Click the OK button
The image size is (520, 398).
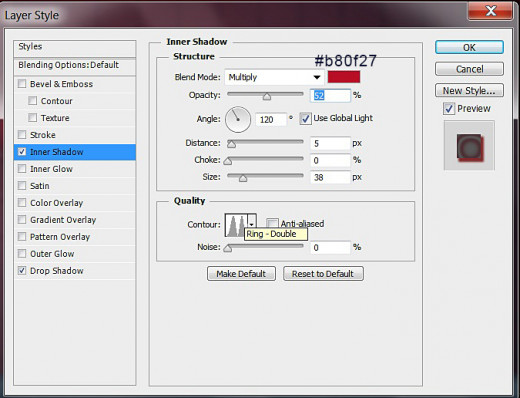[469, 47]
